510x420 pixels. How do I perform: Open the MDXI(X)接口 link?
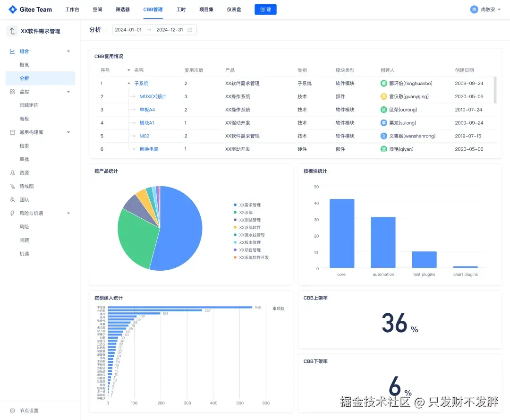click(153, 97)
